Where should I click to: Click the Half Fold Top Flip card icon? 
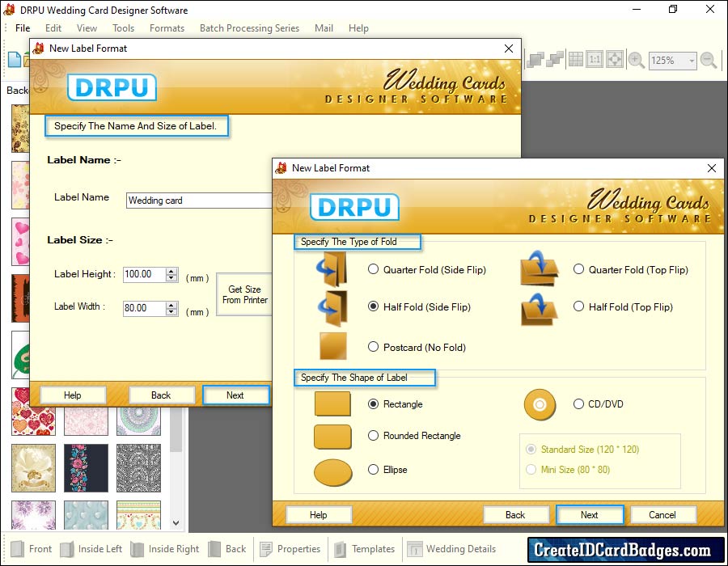click(539, 310)
